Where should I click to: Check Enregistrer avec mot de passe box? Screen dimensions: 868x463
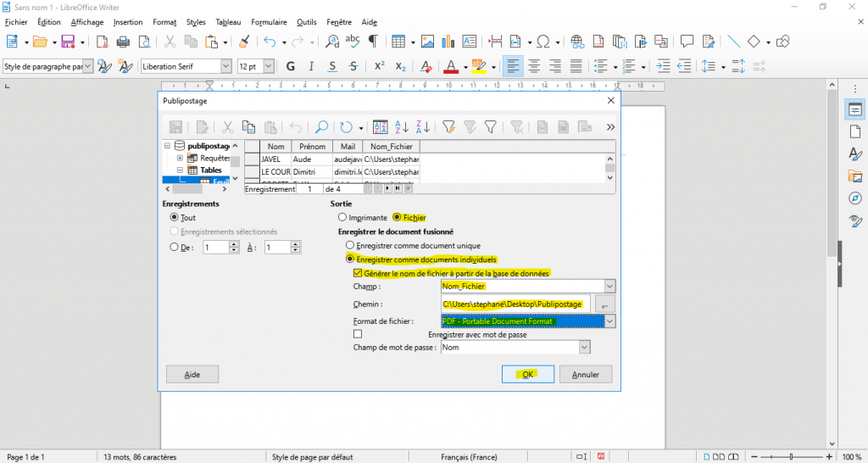pos(358,334)
